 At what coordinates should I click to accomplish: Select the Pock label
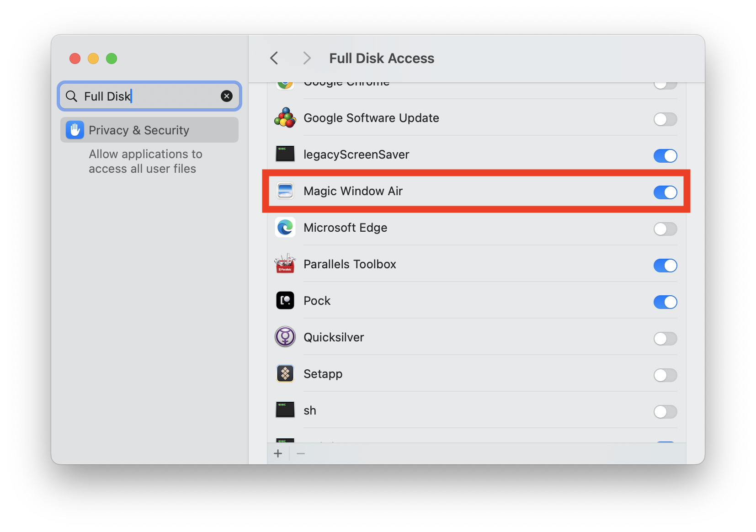pos(317,301)
